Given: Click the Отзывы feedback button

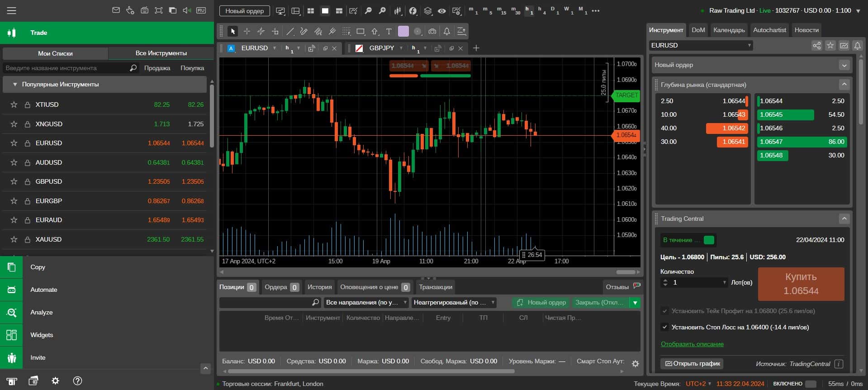Looking at the screenshot, I should click(623, 287).
